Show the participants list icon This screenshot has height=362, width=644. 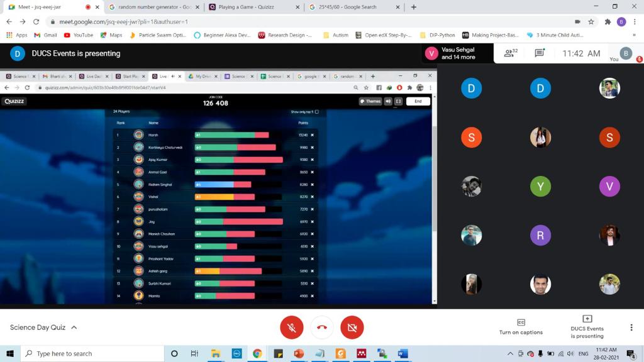tap(510, 53)
